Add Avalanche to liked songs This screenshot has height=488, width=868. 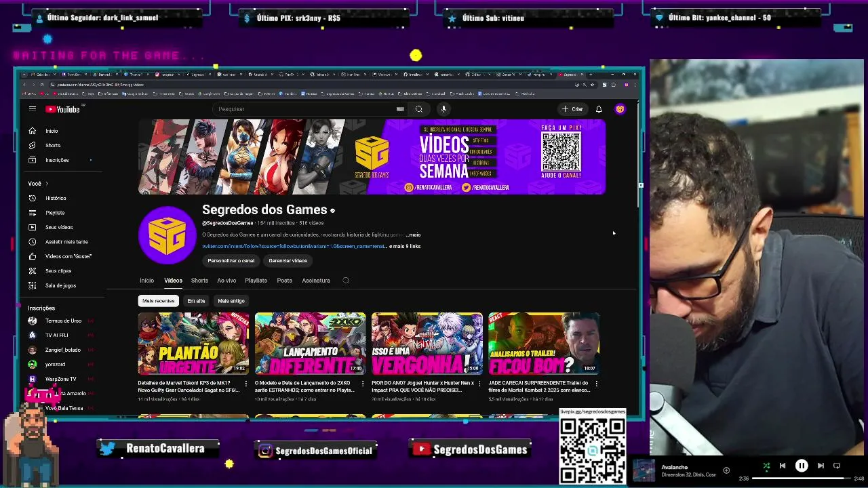[726, 470]
